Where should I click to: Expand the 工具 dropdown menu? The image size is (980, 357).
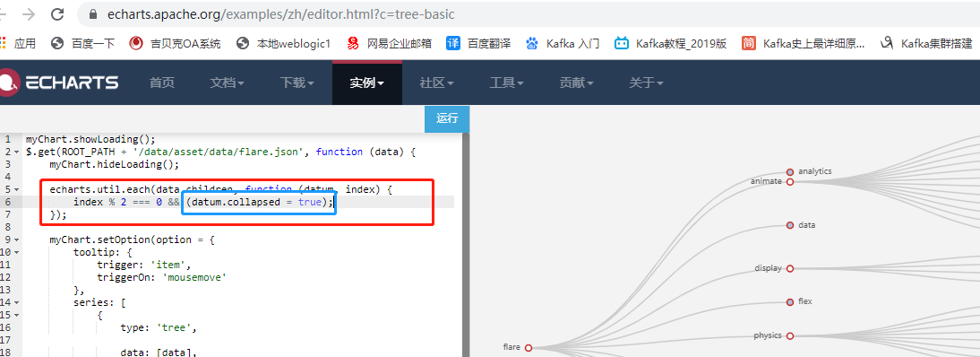[506, 83]
